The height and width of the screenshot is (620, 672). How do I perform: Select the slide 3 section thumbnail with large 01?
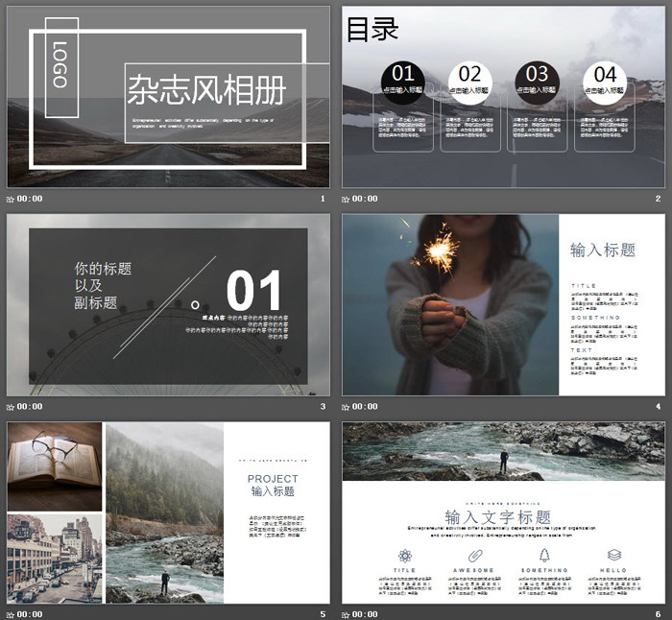[168, 305]
